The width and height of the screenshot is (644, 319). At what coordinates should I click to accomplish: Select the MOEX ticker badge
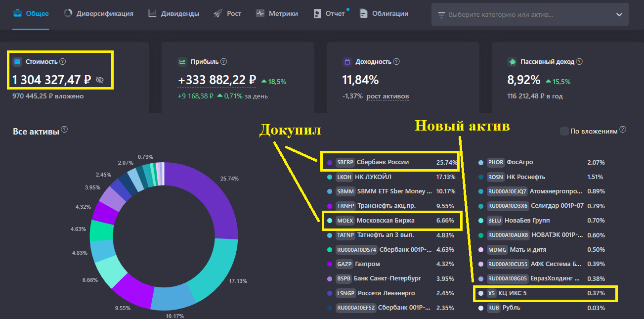pos(344,220)
